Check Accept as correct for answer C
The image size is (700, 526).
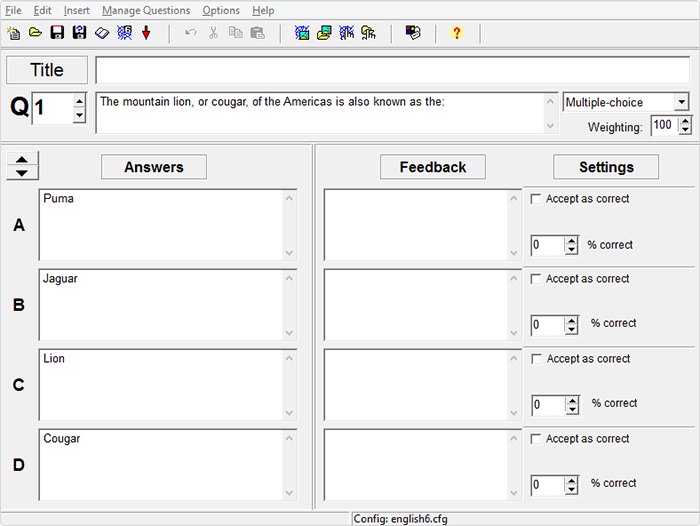coord(536,359)
